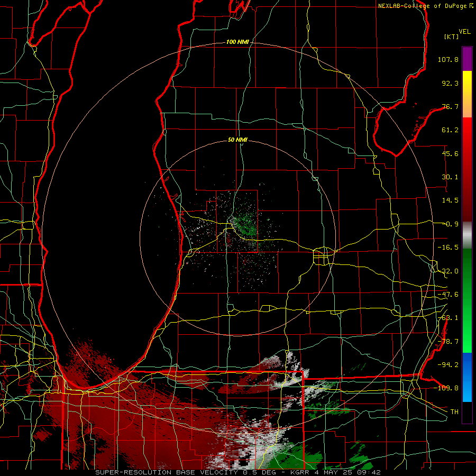Select the gray segment of velocity color bar
Image resolution: width=476 pixels, height=476 pixels.
467,235
